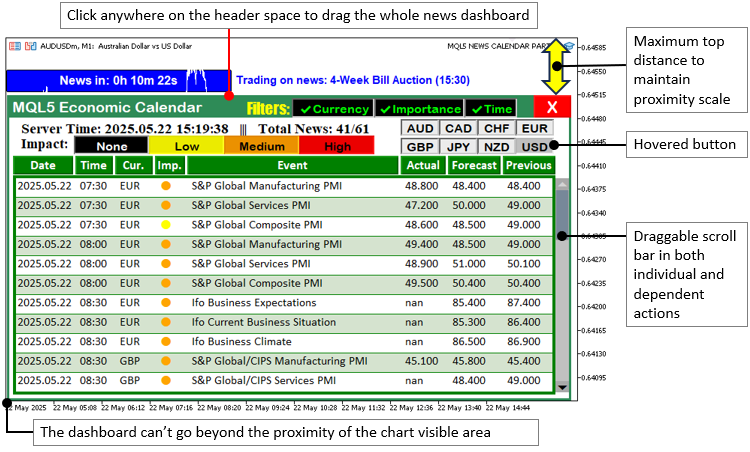750x452 pixels.
Task: Click the Filters: label
Action: click(x=268, y=109)
